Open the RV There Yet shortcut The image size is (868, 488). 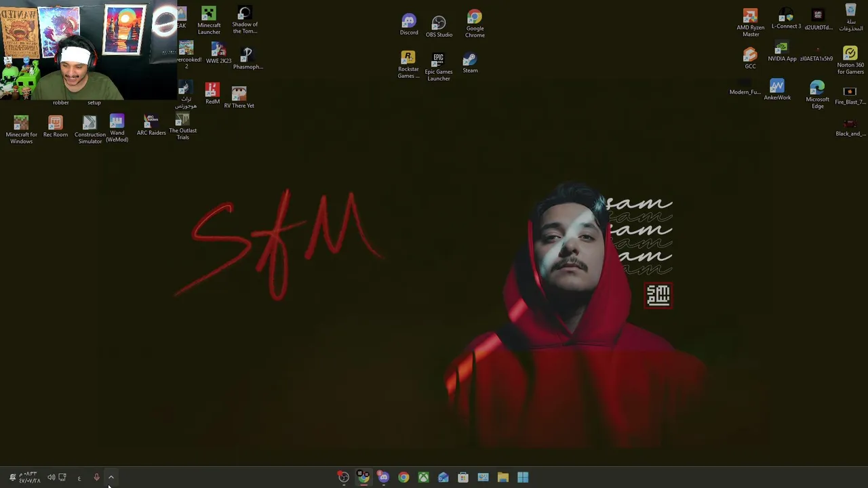coord(239,97)
